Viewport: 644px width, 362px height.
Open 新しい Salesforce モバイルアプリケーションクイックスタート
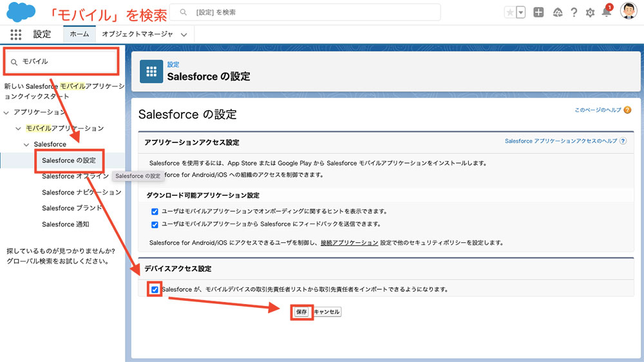64,91
